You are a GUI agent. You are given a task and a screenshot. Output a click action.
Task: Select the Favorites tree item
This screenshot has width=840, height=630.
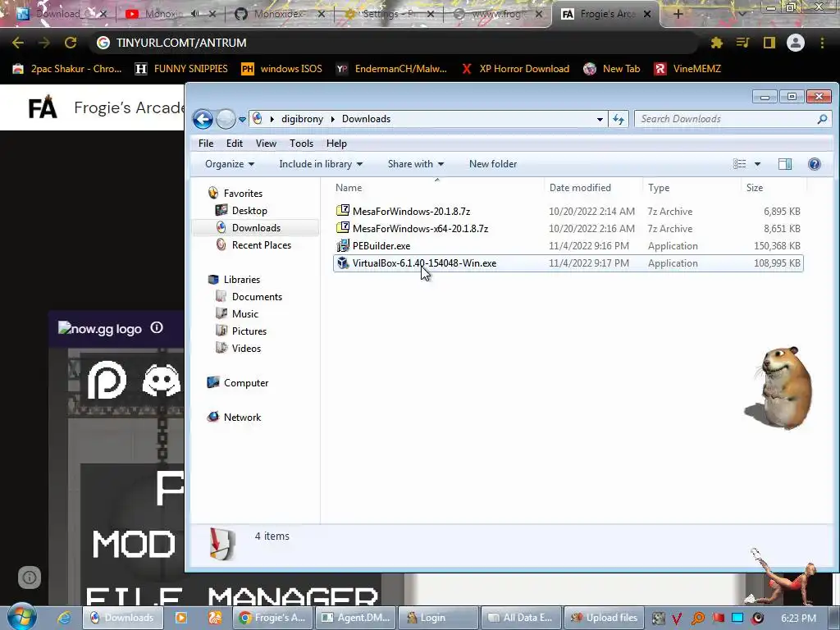pyautogui.click(x=243, y=194)
